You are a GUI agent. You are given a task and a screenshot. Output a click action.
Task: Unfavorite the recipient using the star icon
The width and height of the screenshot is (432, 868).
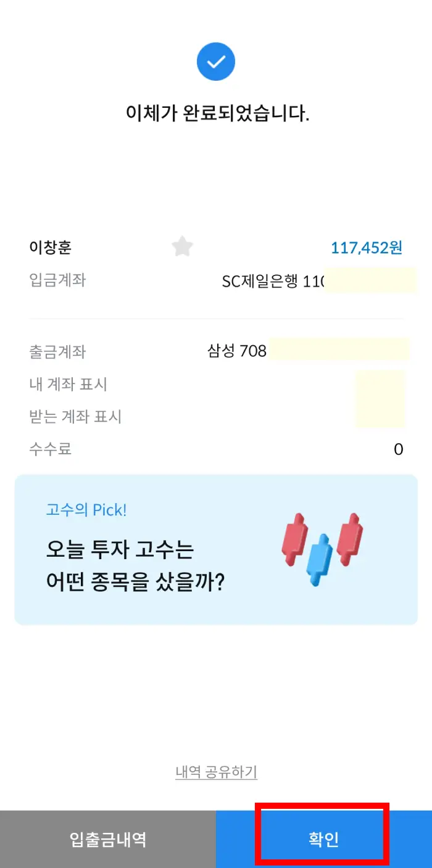183,247
